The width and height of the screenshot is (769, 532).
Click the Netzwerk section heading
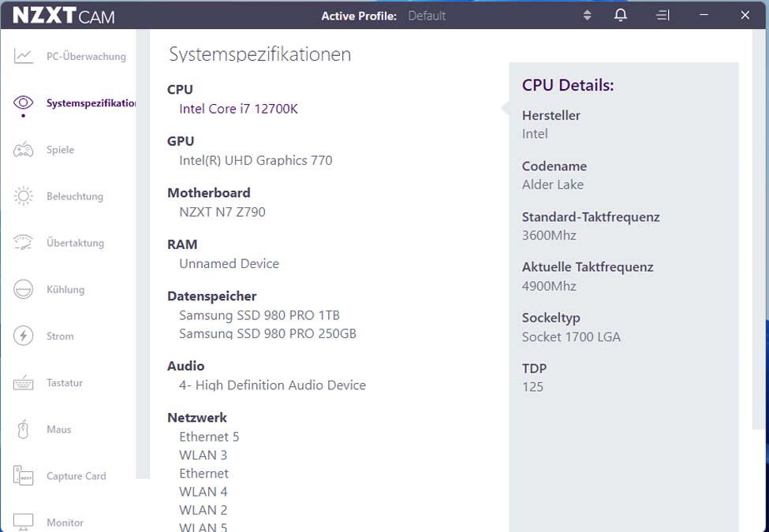pos(197,418)
